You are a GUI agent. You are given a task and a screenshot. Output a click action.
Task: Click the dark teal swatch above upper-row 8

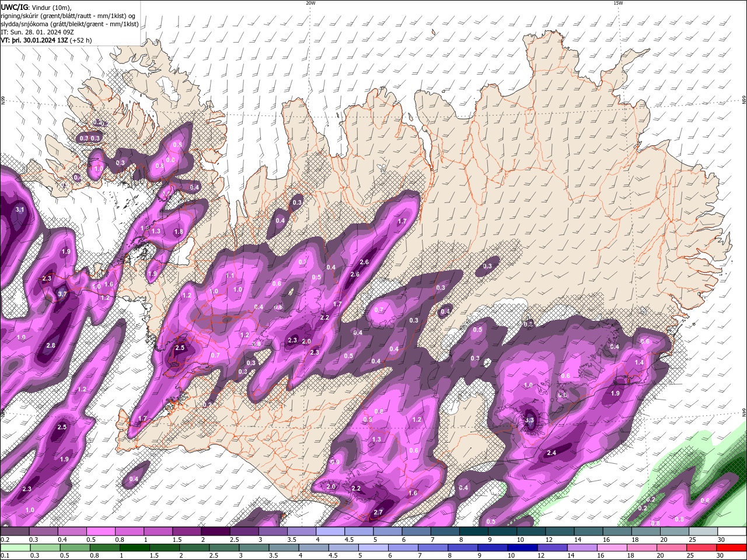[x=473, y=531]
